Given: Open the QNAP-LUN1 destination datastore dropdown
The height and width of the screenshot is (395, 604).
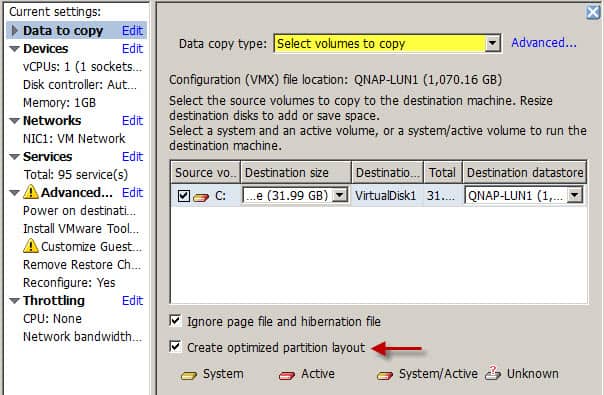Looking at the screenshot, I should [574, 195].
